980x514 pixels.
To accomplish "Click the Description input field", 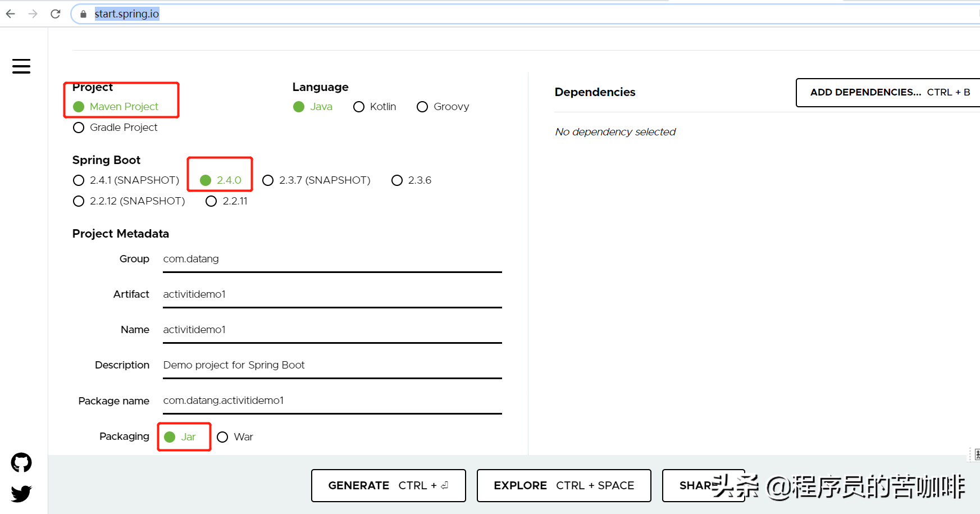I will pyautogui.click(x=332, y=366).
